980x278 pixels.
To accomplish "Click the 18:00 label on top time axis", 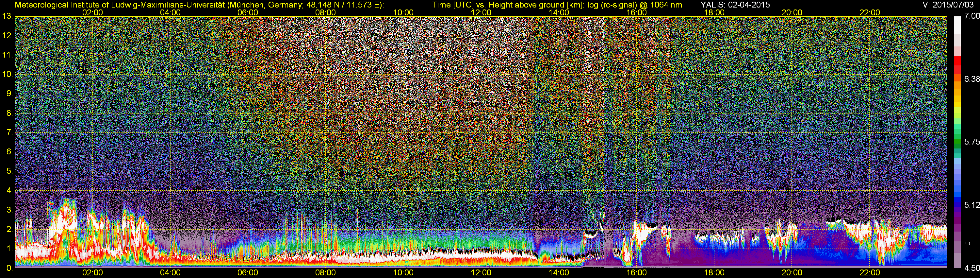I will [714, 12].
